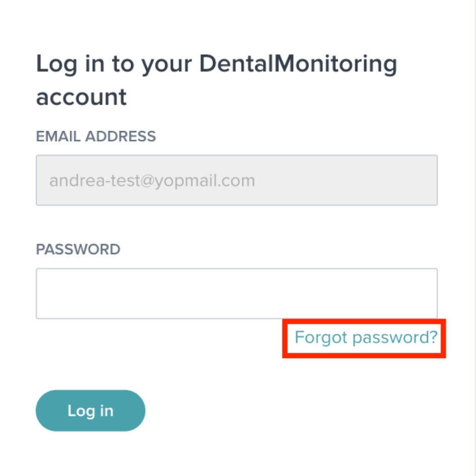Focus the Password input field

[236, 293]
